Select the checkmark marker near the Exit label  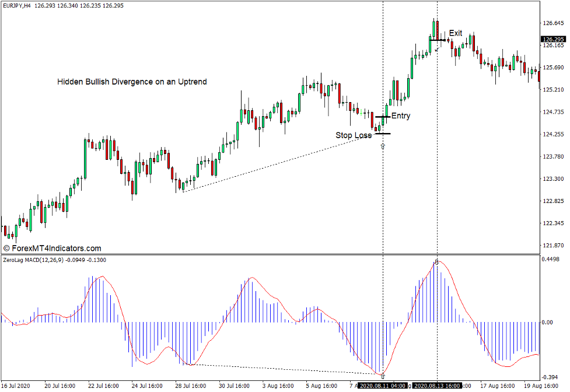click(437, 50)
